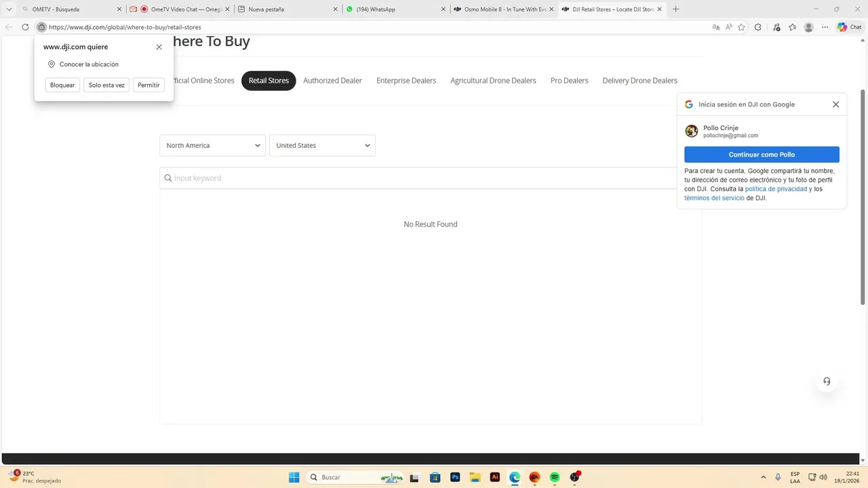Open the Enterprise Dealers category
Screen dimensions: 868x488
406,81
